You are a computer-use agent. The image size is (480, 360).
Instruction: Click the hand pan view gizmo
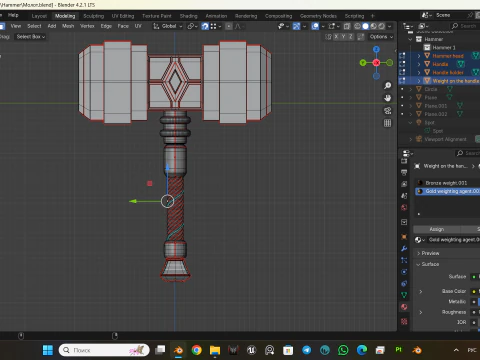coord(387,98)
